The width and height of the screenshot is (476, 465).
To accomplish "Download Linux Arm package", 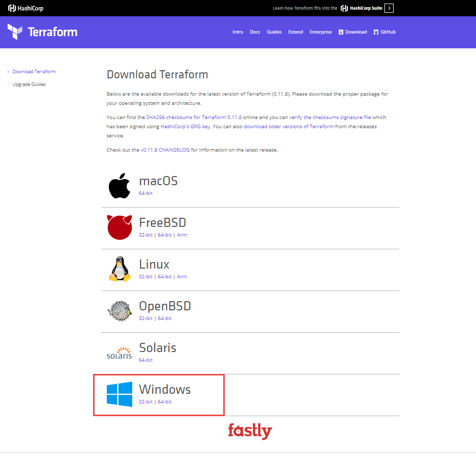I will (182, 277).
